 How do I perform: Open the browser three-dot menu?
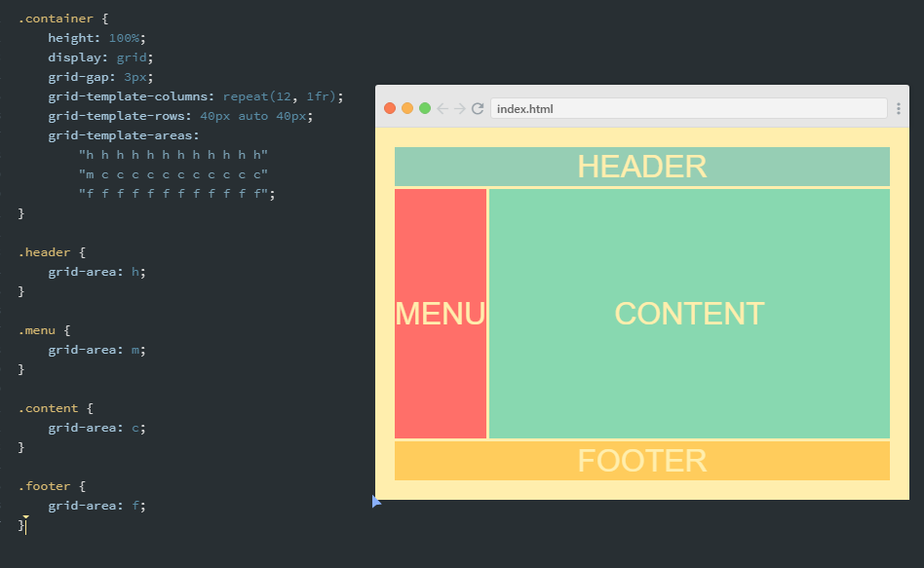pyautogui.click(x=898, y=108)
